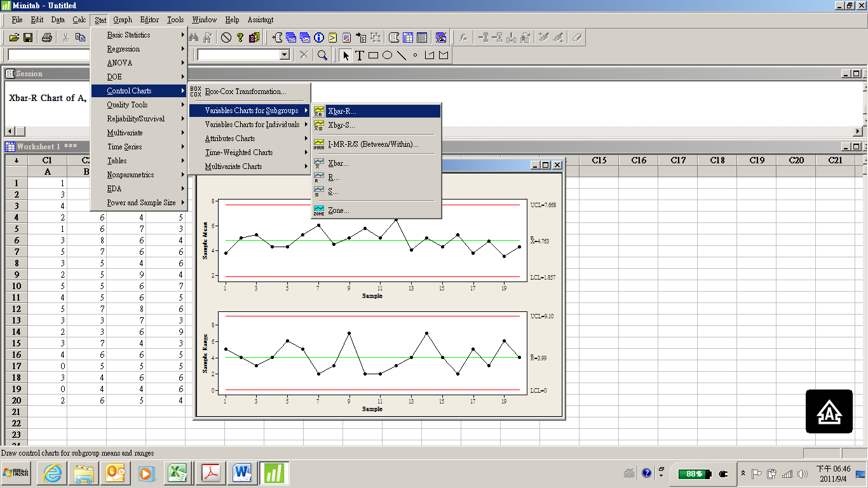Click the Windows Start button
The width and height of the screenshot is (868, 488).
(x=17, y=473)
